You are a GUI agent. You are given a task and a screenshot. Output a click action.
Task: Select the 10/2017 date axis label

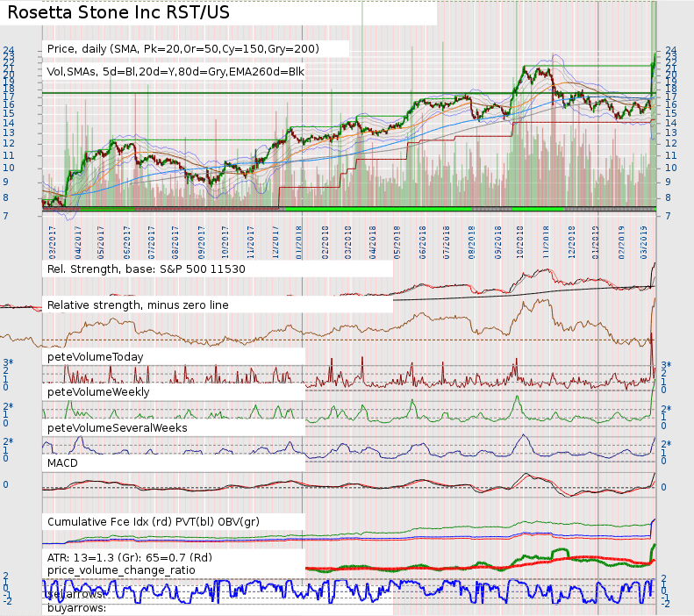225,243
